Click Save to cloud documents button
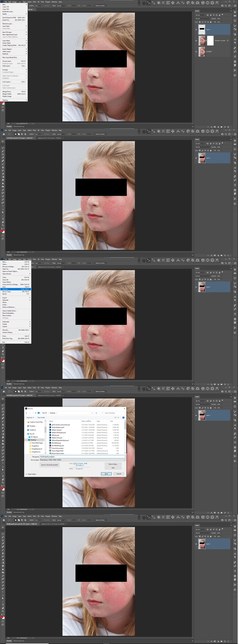Viewport: 238px width, 644px height. (x=49, y=465)
